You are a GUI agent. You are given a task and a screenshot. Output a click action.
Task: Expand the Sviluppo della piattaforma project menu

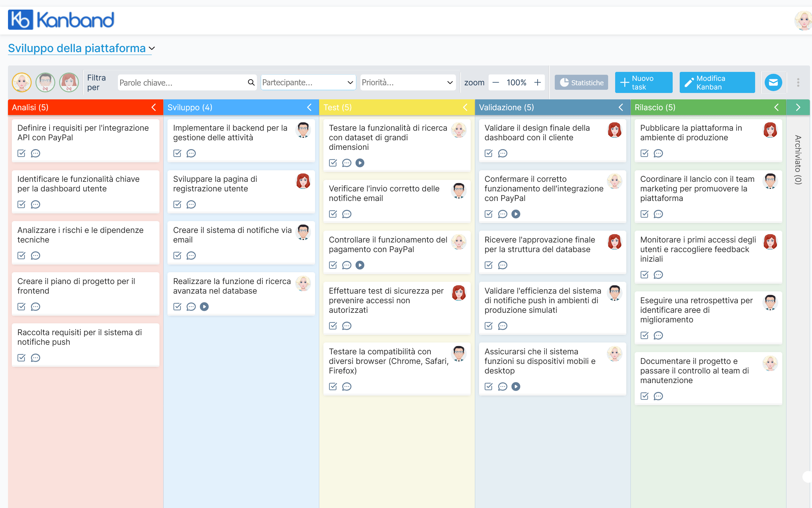[152, 48]
